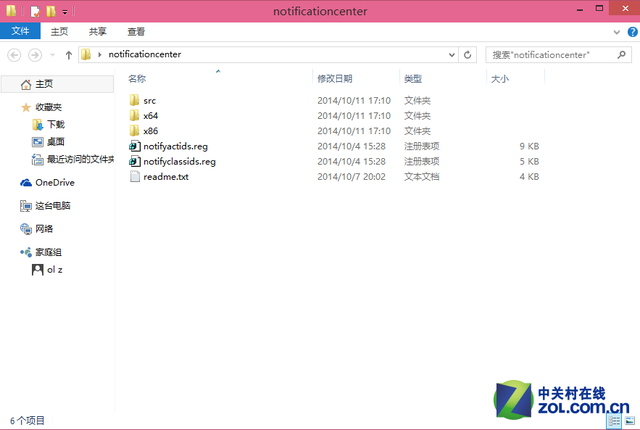Image resolution: width=640 pixels, height=430 pixels.
Task: Open 下载 in the favorites list
Action: [56, 124]
